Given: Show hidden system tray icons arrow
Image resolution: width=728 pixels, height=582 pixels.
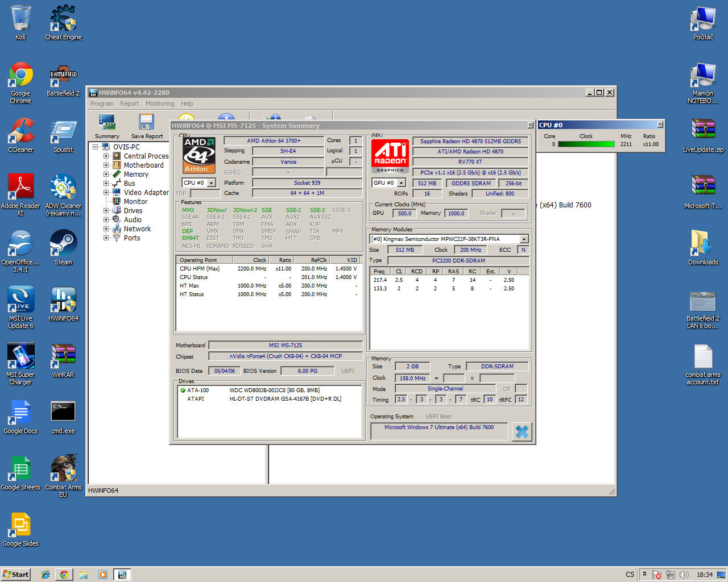Looking at the screenshot, I should click(645, 575).
